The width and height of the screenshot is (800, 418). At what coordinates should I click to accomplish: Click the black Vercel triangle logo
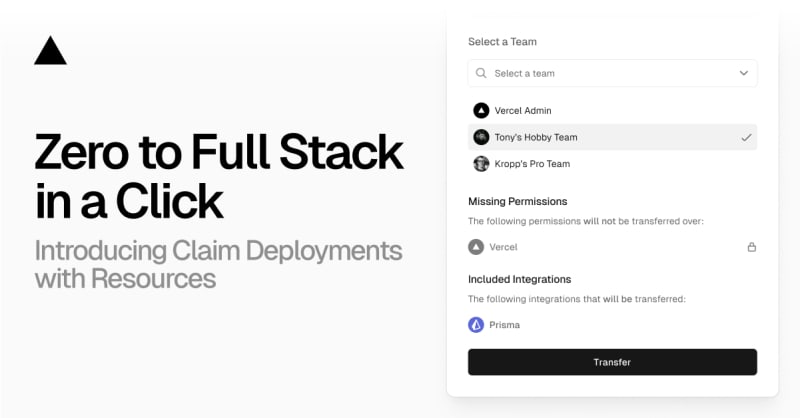coord(50,51)
